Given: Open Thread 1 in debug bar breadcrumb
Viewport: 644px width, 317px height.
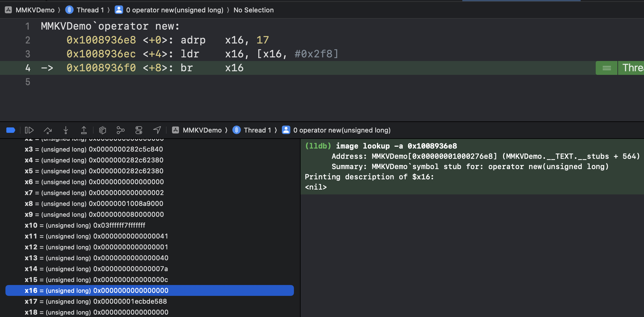Looking at the screenshot, I should click(x=257, y=130).
